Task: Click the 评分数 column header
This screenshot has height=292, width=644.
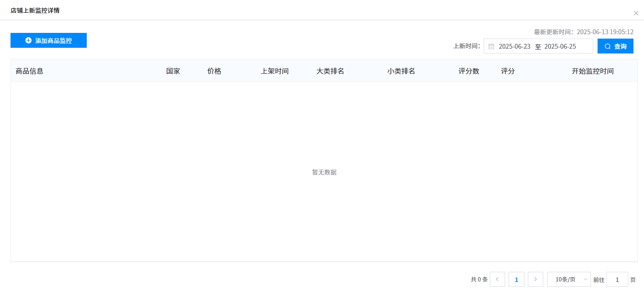Action: pos(469,71)
